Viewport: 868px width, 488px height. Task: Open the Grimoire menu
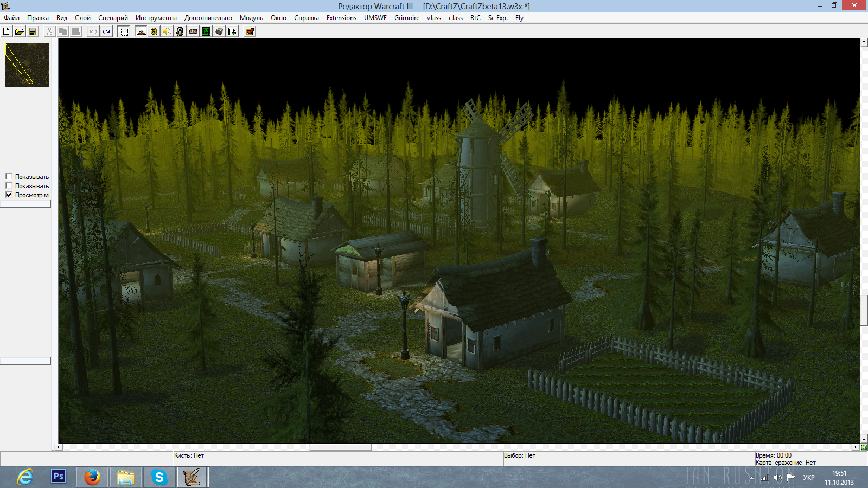click(407, 18)
